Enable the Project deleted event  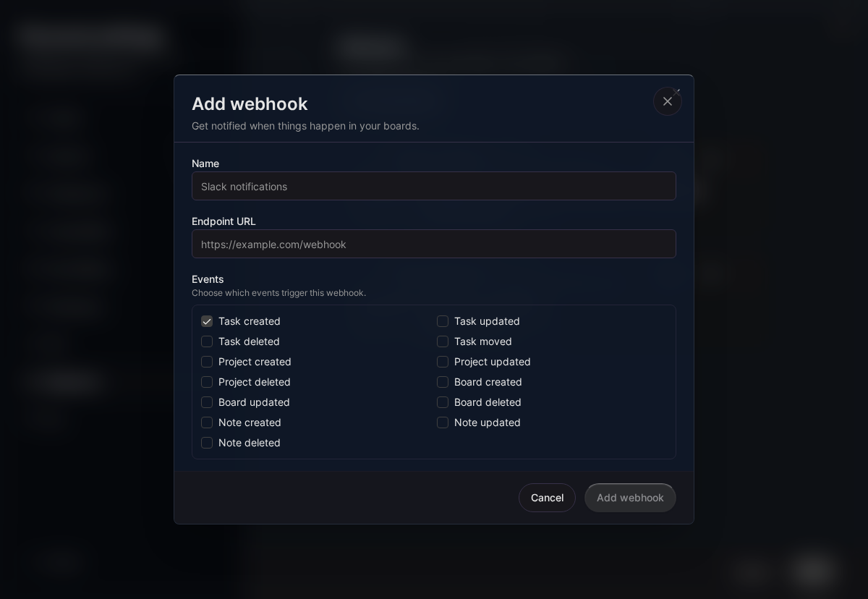[207, 382]
